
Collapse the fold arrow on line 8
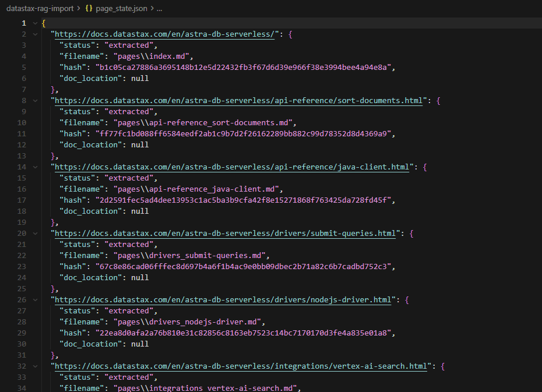35,101
